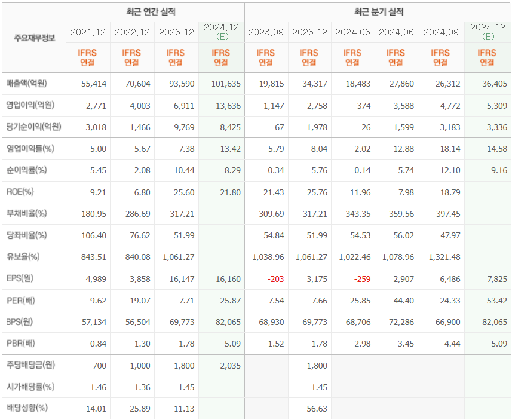Click operating profit value 374

tap(364, 106)
